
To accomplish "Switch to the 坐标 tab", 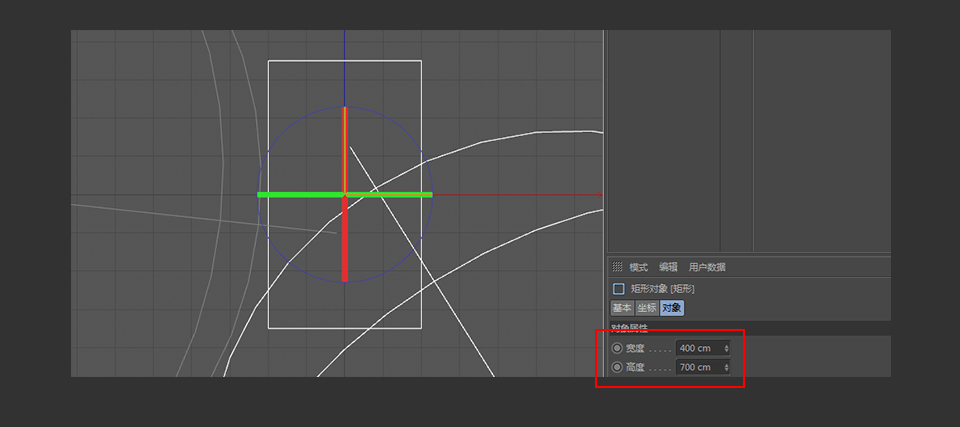I will pos(647,308).
